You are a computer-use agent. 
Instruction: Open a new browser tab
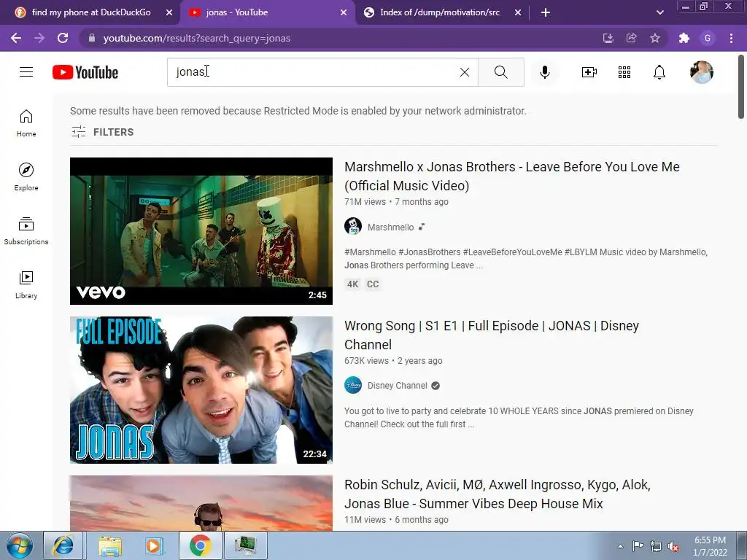pyautogui.click(x=546, y=12)
